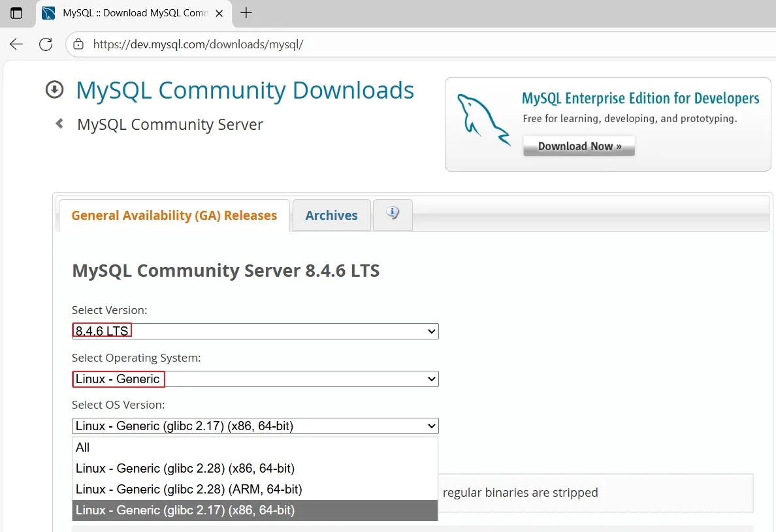
Task: Choose the All option
Action: (255, 447)
